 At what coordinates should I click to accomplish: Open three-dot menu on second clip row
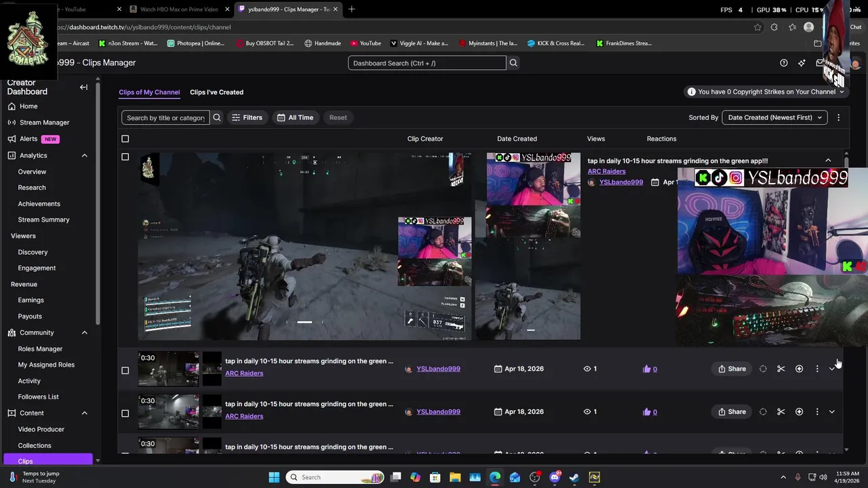pos(817,369)
